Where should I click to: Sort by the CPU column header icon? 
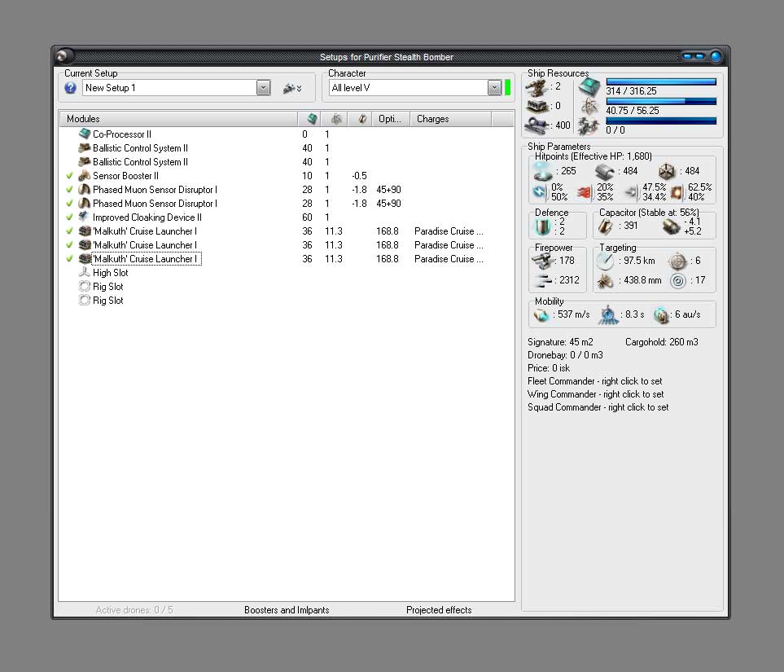[310, 119]
